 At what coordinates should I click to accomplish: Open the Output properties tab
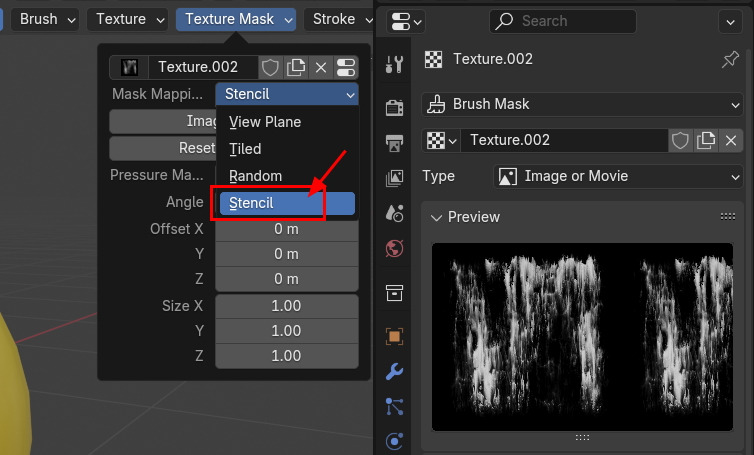click(394, 143)
